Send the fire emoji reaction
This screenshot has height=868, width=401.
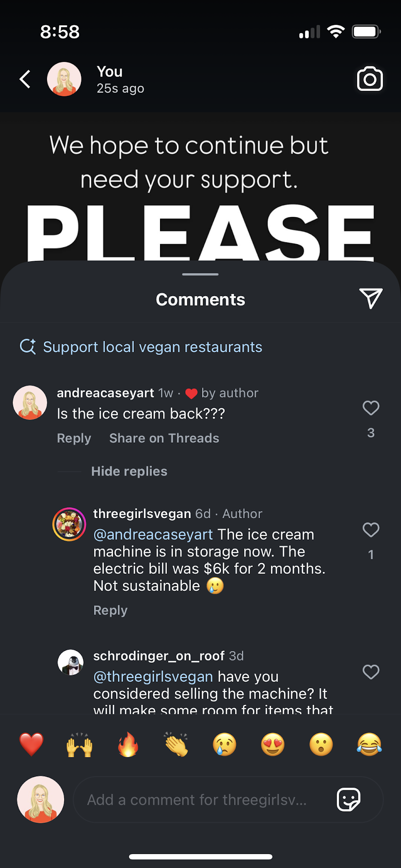click(x=128, y=745)
